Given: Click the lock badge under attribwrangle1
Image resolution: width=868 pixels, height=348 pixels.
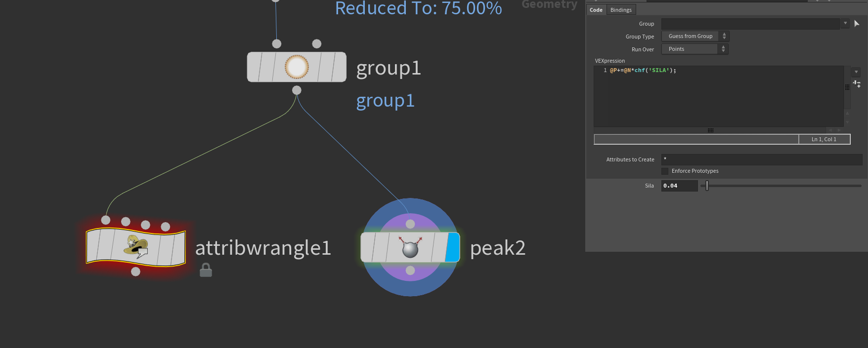Looking at the screenshot, I should pyautogui.click(x=206, y=270).
